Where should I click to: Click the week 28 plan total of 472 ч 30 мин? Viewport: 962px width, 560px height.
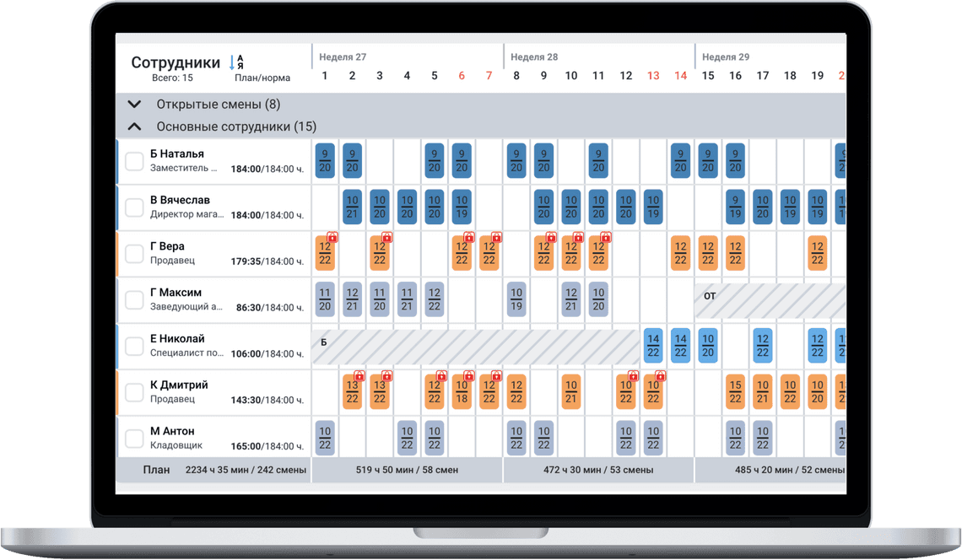click(598, 470)
